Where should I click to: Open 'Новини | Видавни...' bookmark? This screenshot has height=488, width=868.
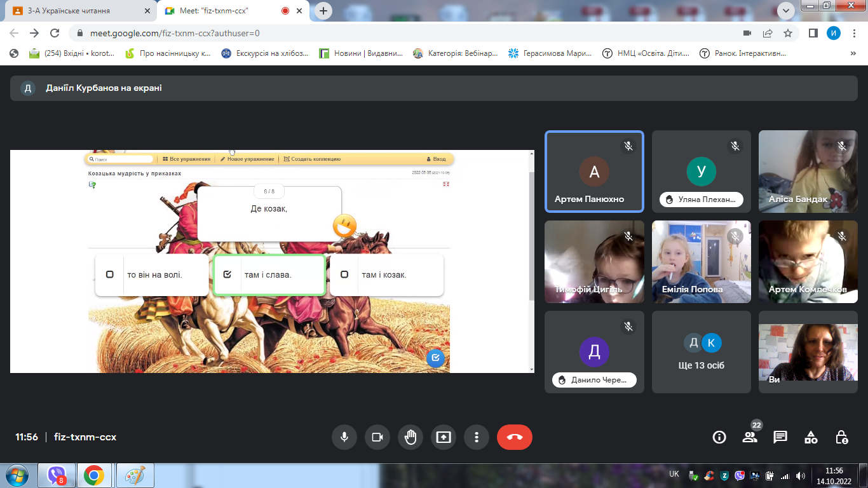pyautogui.click(x=362, y=53)
